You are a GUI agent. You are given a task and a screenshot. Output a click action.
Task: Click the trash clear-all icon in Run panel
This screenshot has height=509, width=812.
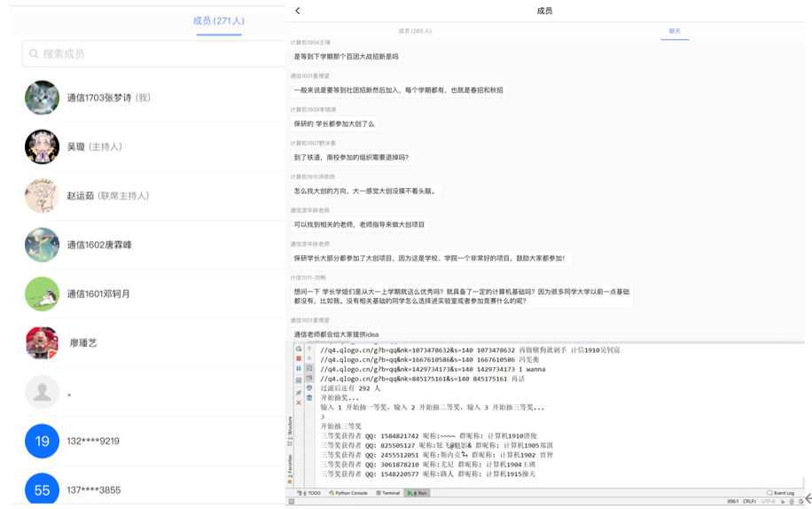pos(309,398)
